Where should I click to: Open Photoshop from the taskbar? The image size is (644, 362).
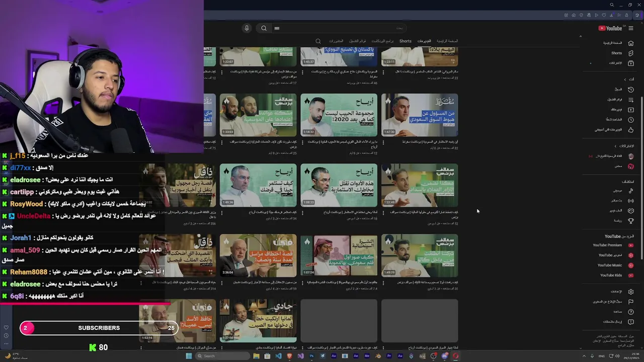pos(311,356)
